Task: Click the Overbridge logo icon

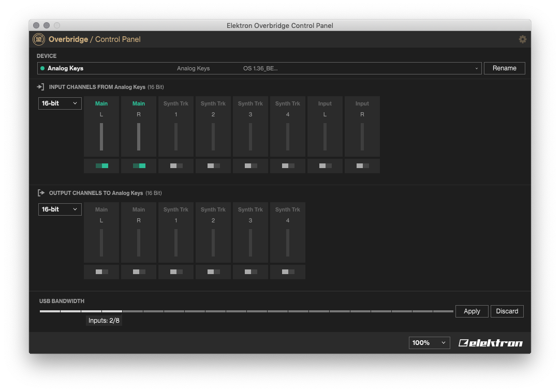Action: click(39, 39)
